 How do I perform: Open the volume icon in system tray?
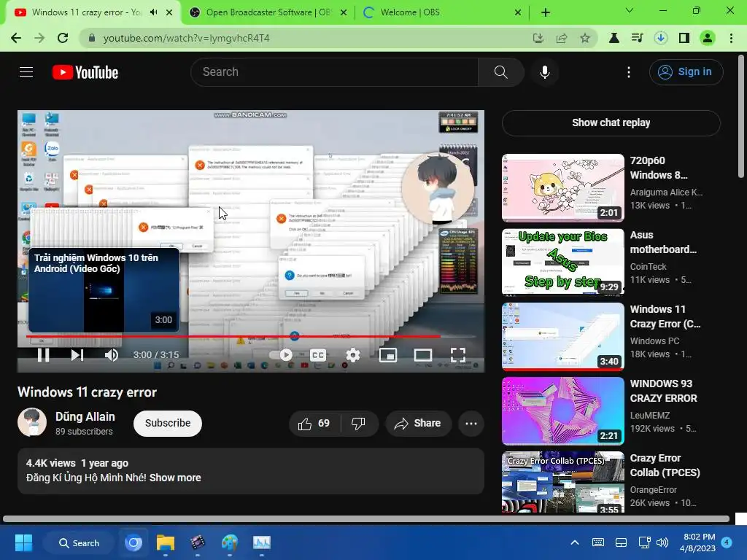tap(662, 542)
